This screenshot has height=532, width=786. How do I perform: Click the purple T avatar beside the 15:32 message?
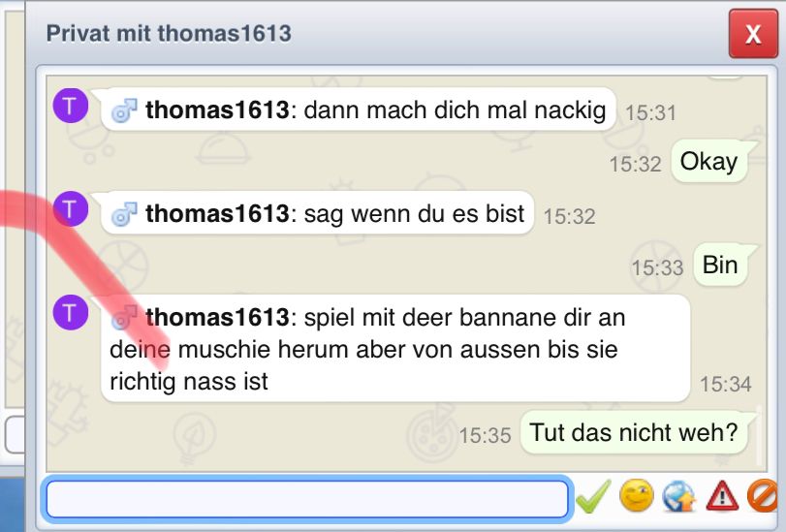pos(71,208)
